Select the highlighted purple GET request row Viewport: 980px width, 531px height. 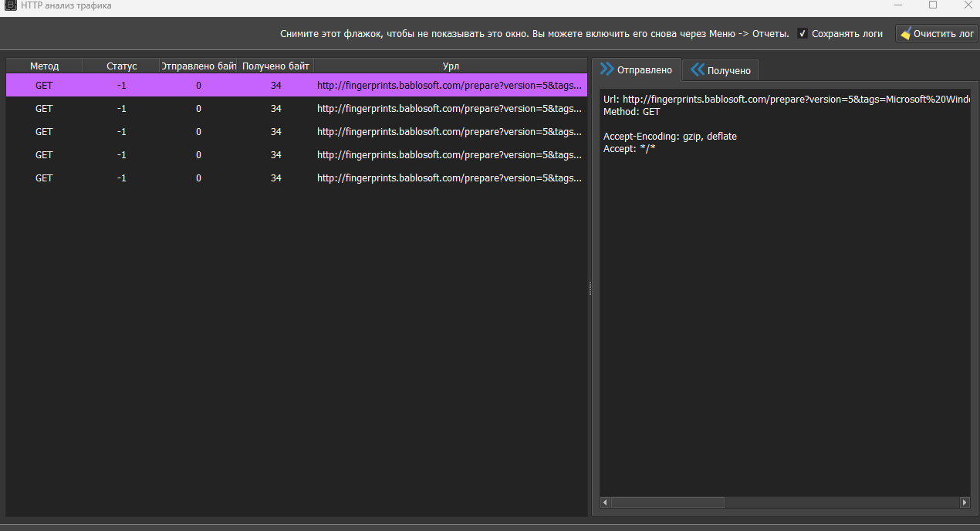[296, 86]
